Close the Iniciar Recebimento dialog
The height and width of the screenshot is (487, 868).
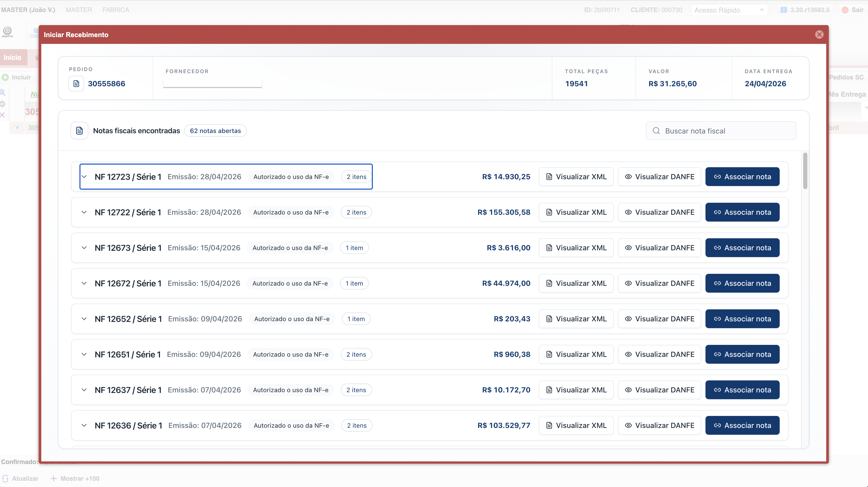coord(819,35)
